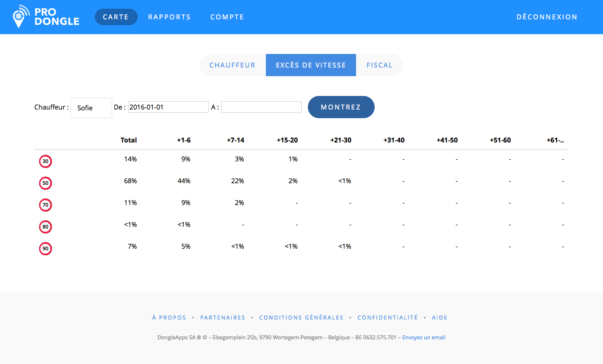Select the Excès de vitesse tab
Screen dimensions: 603x364
point(311,65)
